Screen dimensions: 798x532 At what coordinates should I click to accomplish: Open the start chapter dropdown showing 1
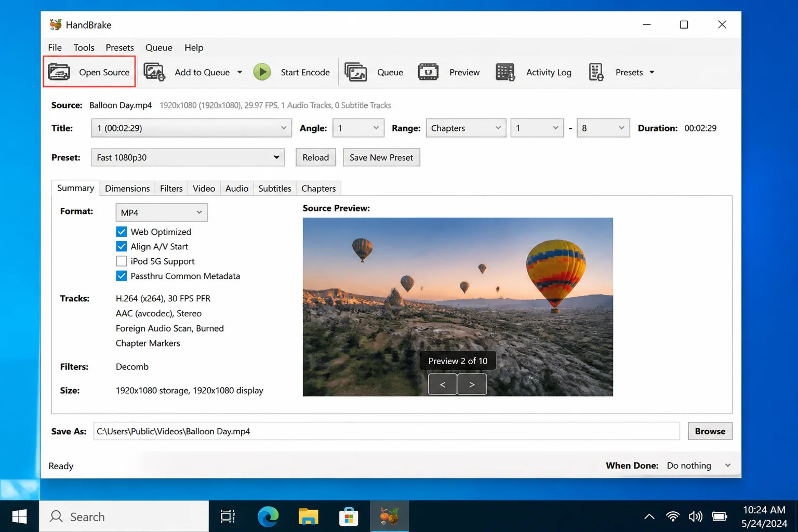[537, 128]
